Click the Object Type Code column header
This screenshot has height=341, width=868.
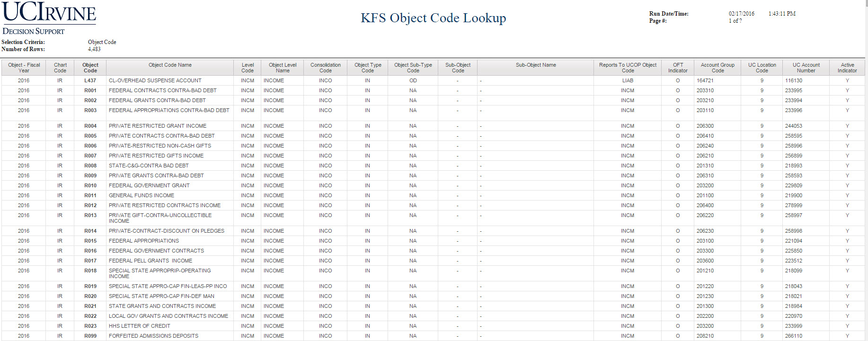[x=368, y=68]
